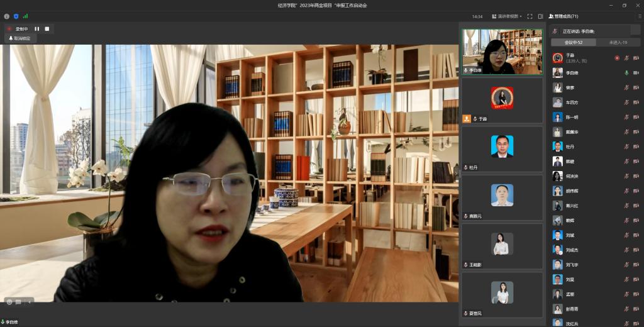Toggle the microphone for host 于淼
The height and width of the screenshot is (327, 644).
626,58
